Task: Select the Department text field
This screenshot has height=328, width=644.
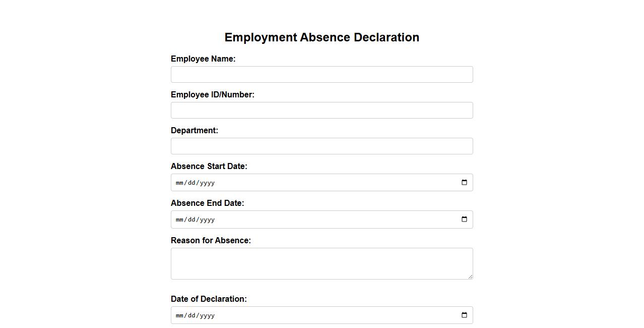Action: pyautogui.click(x=321, y=146)
